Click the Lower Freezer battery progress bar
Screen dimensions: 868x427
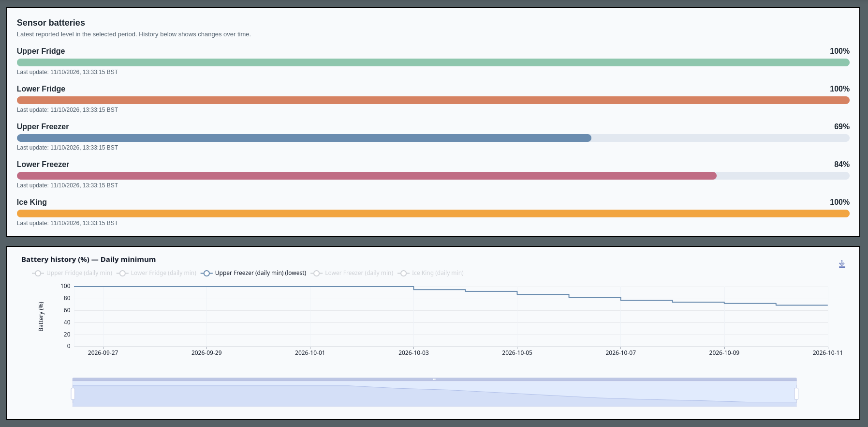[433, 176]
